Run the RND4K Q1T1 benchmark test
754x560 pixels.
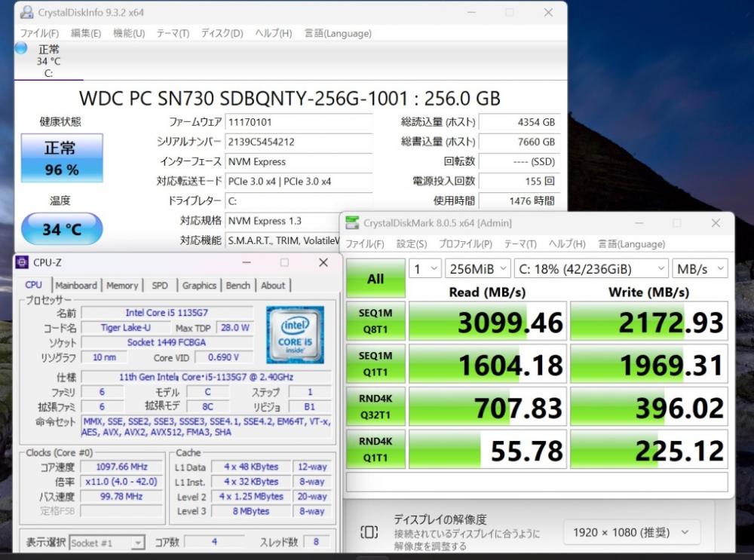[375, 449]
